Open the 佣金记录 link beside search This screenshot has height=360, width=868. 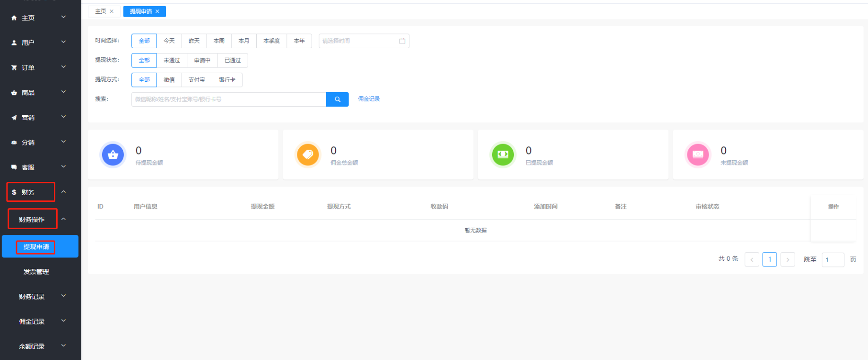coord(369,99)
